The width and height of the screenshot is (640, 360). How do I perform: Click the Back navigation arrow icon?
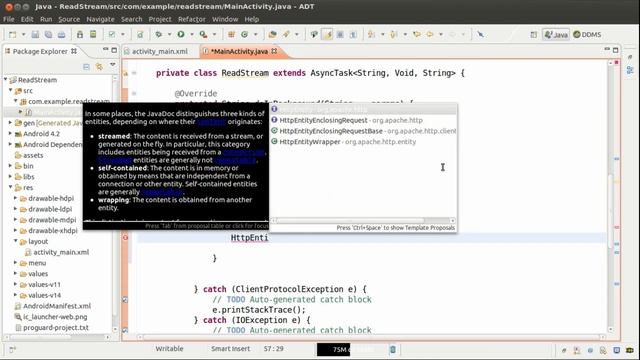pos(430,35)
